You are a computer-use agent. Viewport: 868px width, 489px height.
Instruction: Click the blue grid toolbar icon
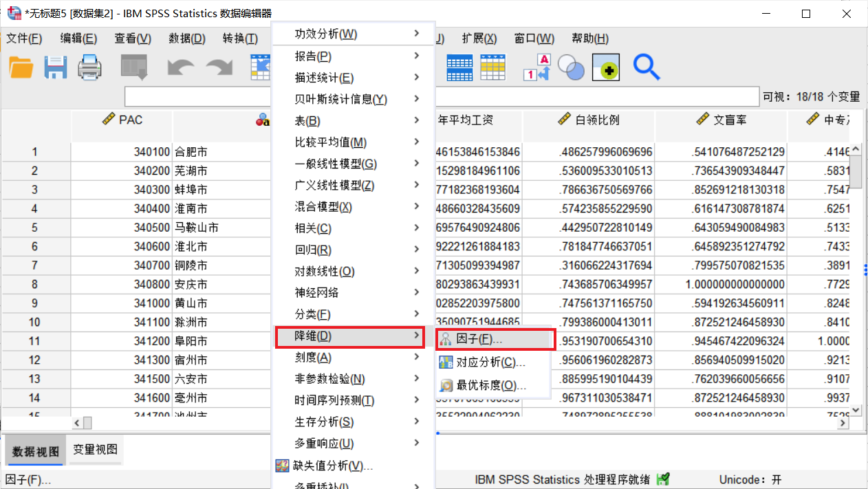[x=459, y=67]
